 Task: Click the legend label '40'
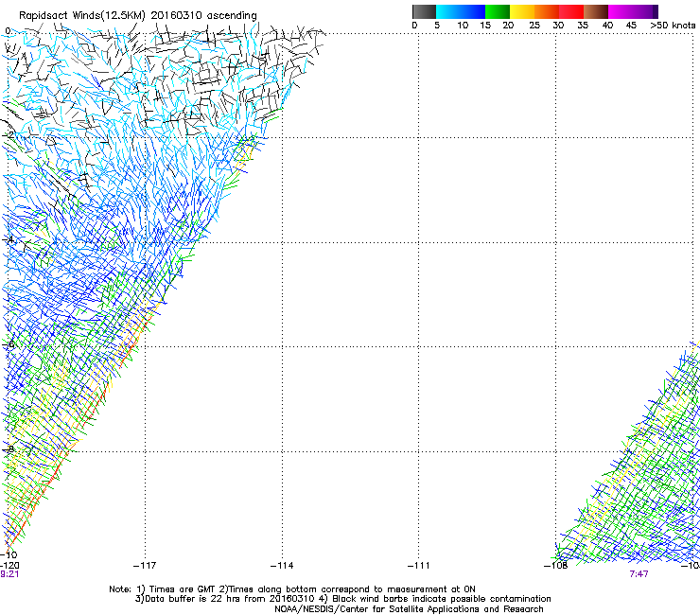tap(607, 26)
